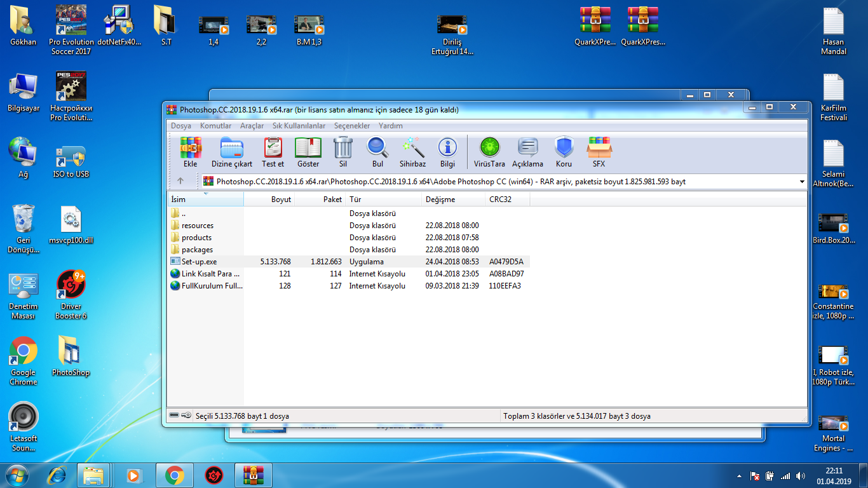Select dotNetFx40 installer desktop icon
Viewport: 868px width, 488px height.
119,27
